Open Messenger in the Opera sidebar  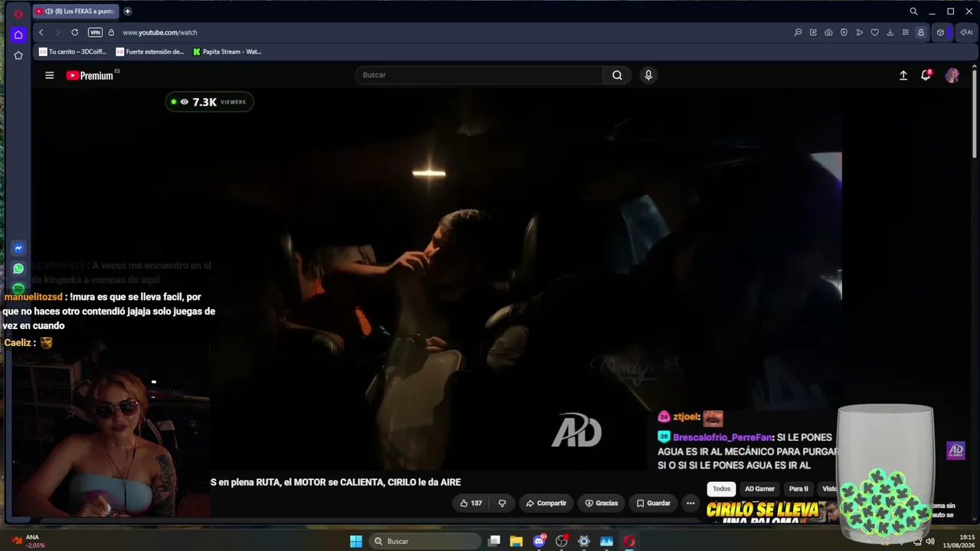coord(18,248)
